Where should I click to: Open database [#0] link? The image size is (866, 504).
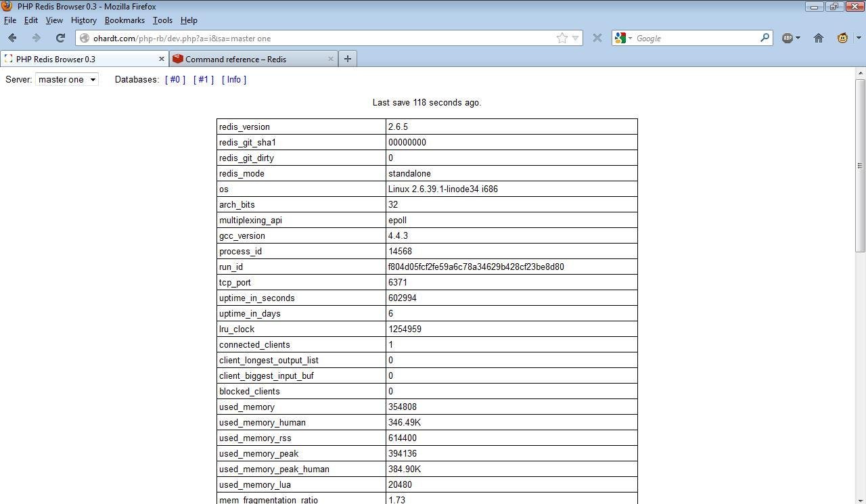[175, 79]
